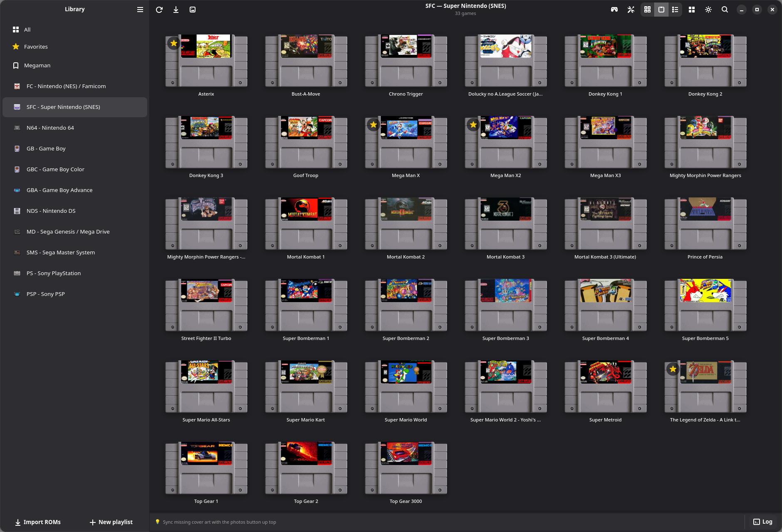Select the Super Mario World cartridge
Image resolution: width=782 pixels, height=532 pixels.
coord(406,387)
